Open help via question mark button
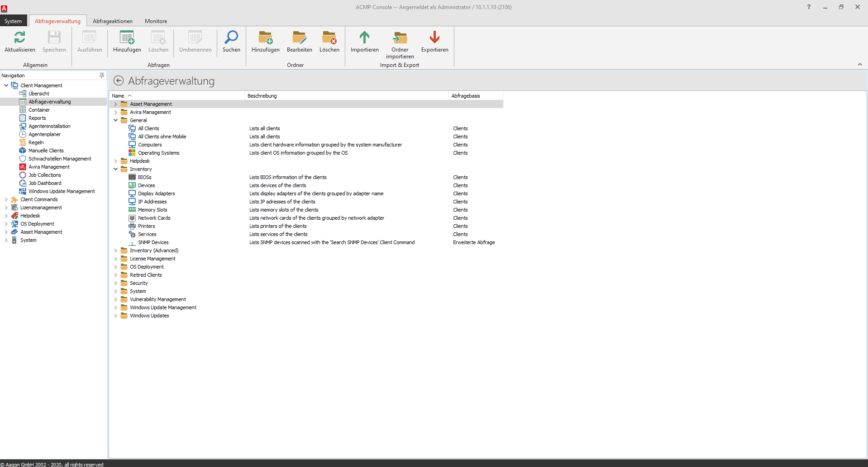868x467 pixels. click(809, 7)
